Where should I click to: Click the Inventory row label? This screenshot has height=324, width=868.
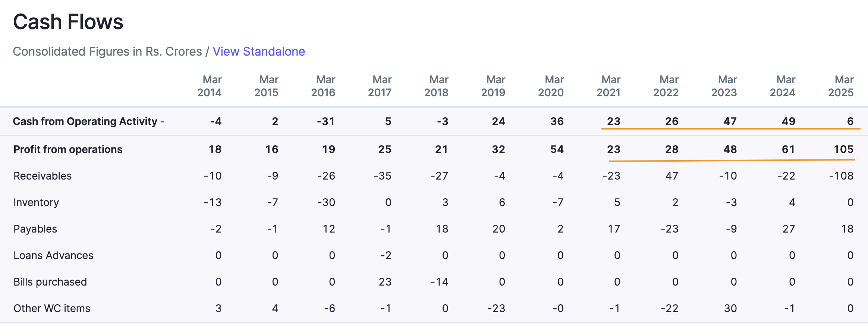point(36,202)
